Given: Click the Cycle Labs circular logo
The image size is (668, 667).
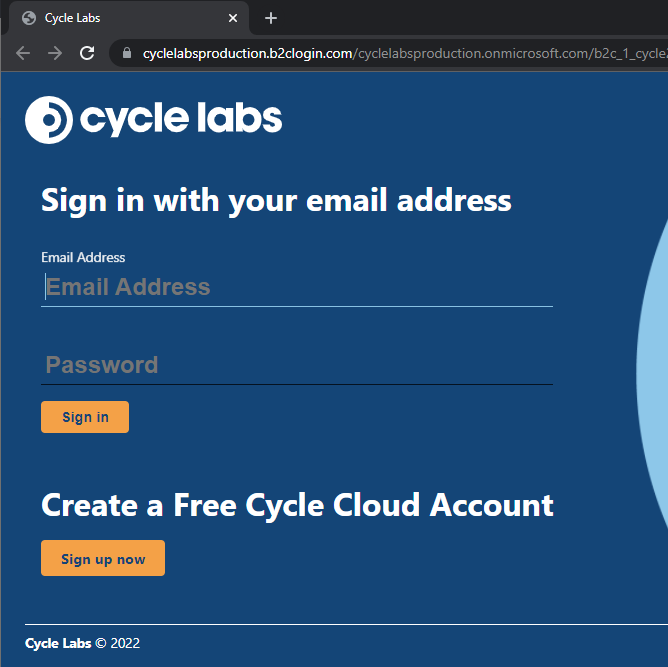Looking at the screenshot, I should pyautogui.click(x=49, y=120).
